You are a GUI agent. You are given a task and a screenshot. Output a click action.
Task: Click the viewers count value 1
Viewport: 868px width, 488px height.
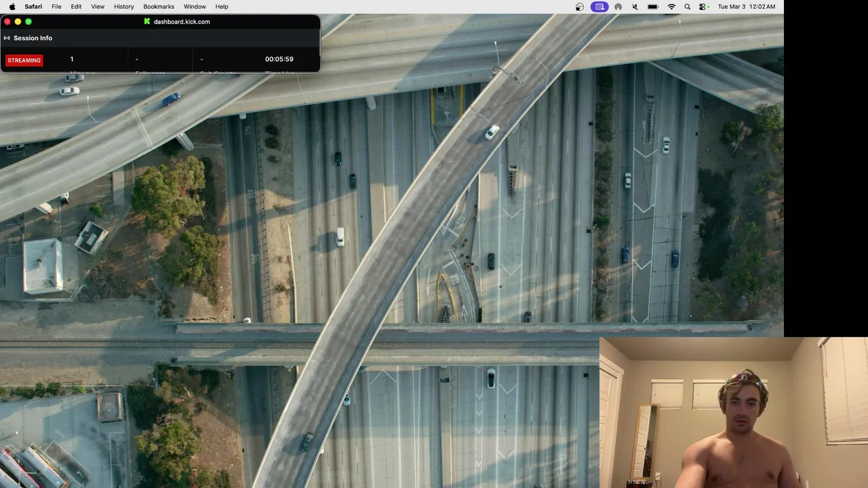72,60
